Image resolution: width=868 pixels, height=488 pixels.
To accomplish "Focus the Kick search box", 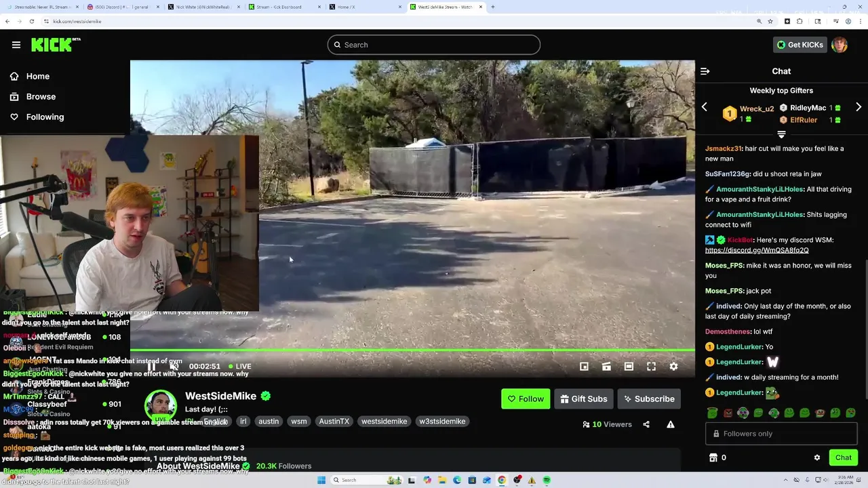I will click(x=434, y=45).
